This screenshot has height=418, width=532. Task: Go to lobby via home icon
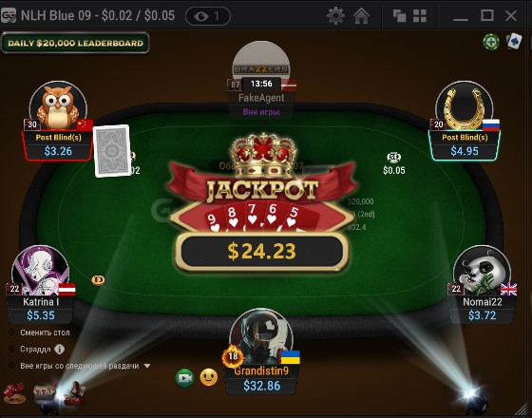click(361, 15)
